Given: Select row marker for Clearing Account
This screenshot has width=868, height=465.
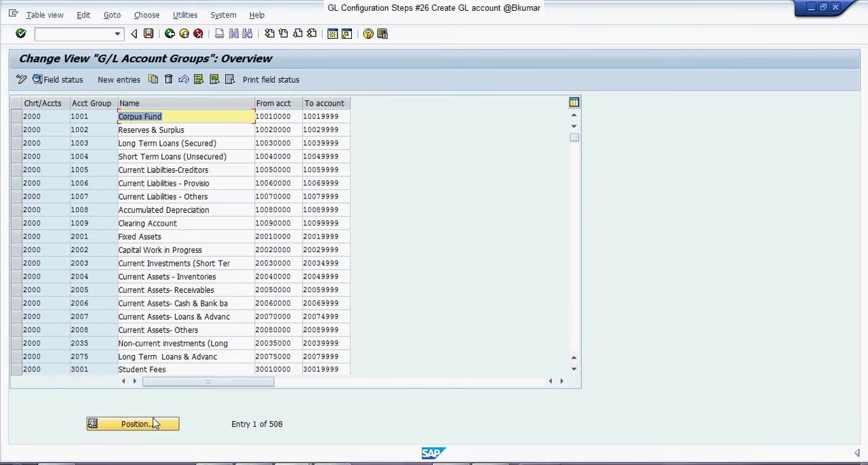Looking at the screenshot, I should tap(16, 223).
